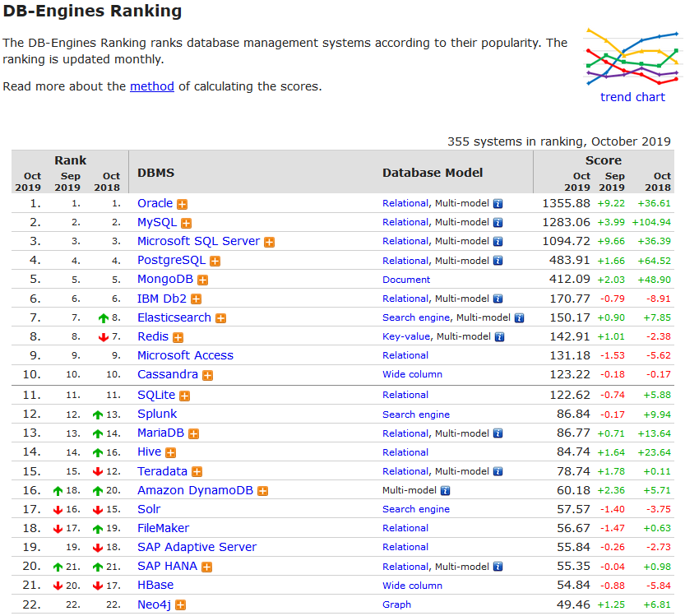Open the Cassandra DBMS link
This screenshot has height=616, width=685.
coord(168,374)
